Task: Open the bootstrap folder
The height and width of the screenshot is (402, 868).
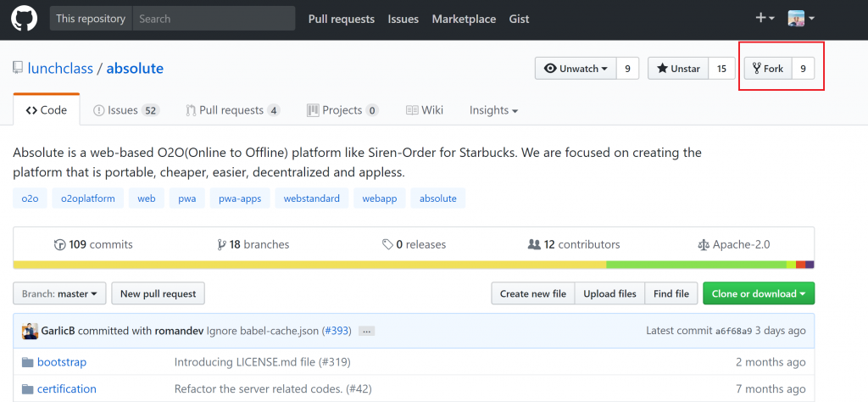Action: click(x=62, y=362)
